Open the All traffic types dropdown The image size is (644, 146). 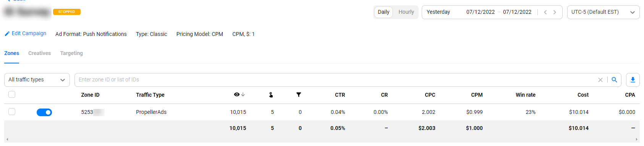click(37, 79)
